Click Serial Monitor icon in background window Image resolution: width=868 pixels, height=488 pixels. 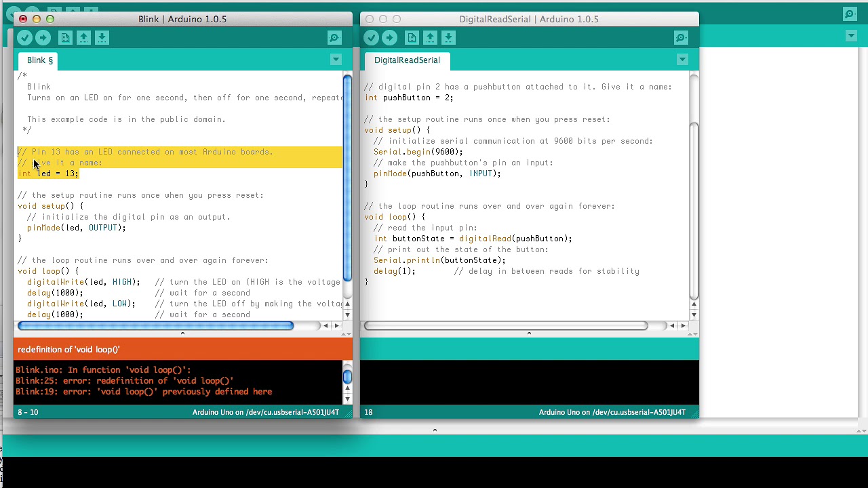point(850,14)
